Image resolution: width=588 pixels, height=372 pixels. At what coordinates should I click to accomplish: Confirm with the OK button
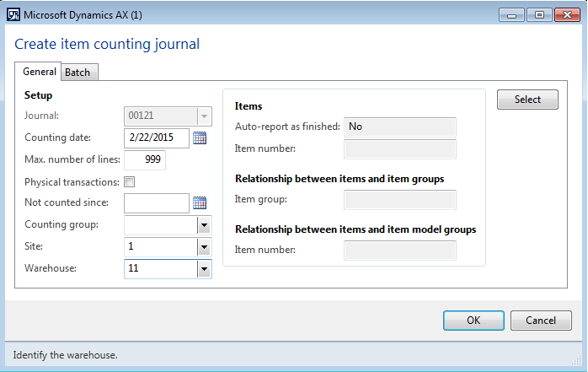pos(473,321)
